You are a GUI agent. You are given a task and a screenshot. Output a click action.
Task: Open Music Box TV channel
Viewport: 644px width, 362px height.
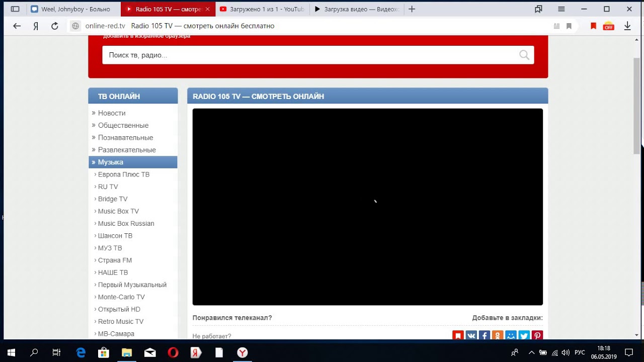(118, 211)
